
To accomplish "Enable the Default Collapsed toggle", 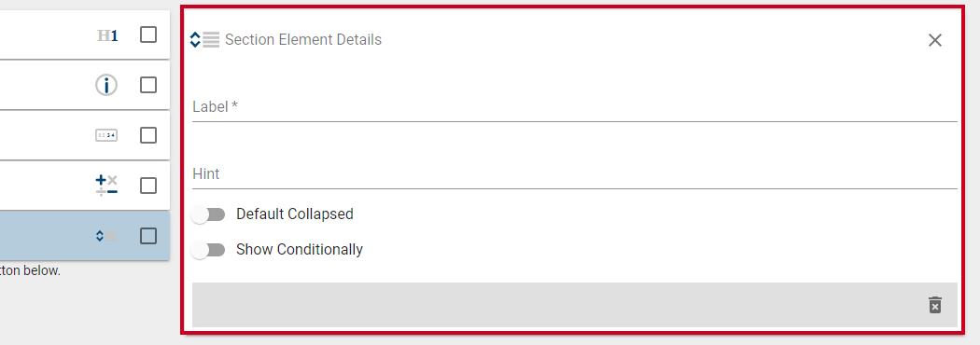I will tap(208, 214).
